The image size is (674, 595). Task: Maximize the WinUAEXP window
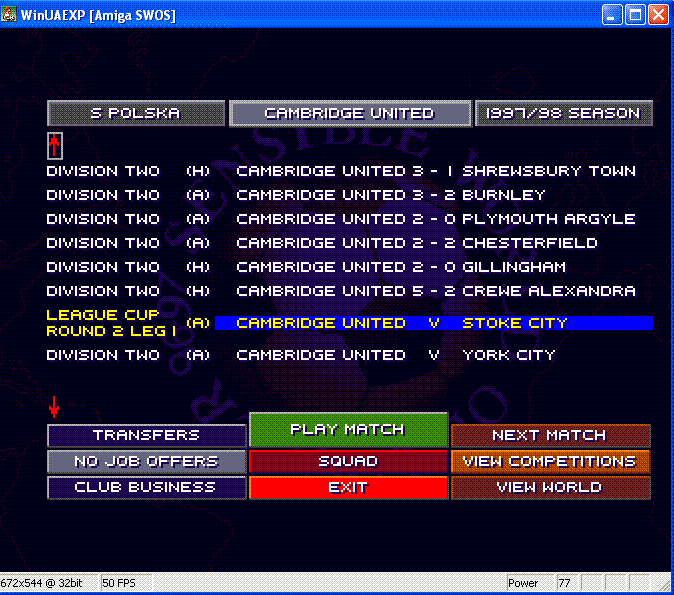point(635,14)
